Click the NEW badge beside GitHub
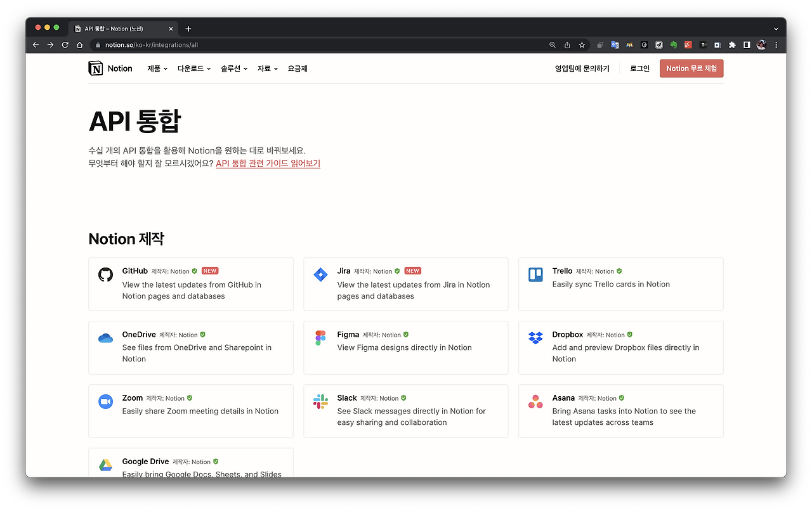Screen dimensions: 812x511 click(210, 271)
